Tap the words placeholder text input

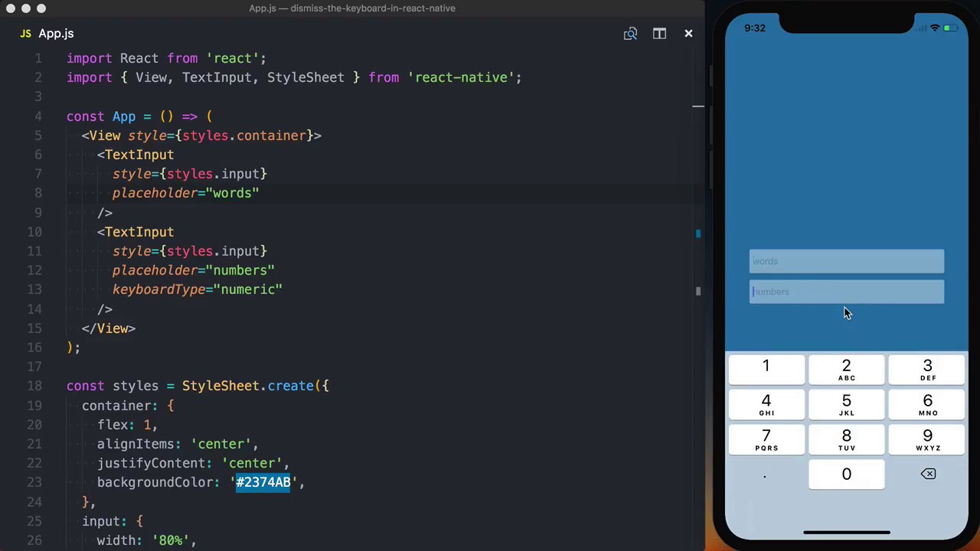[x=846, y=261]
